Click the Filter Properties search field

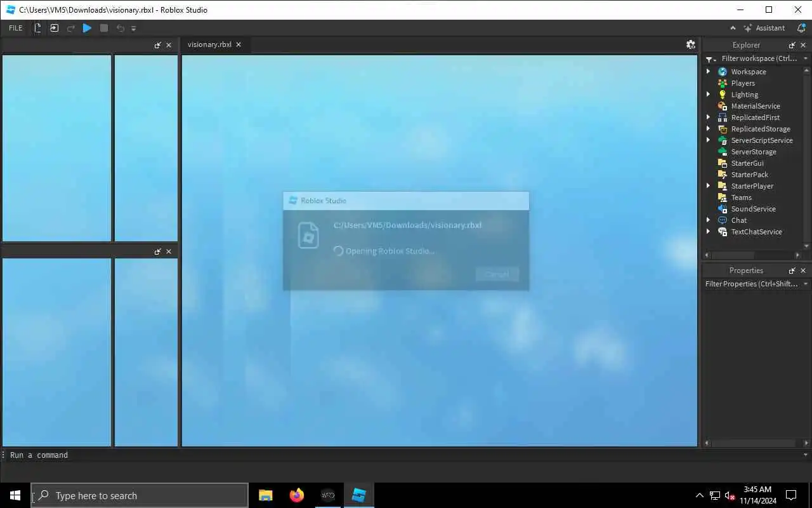click(x=752, y=284)
